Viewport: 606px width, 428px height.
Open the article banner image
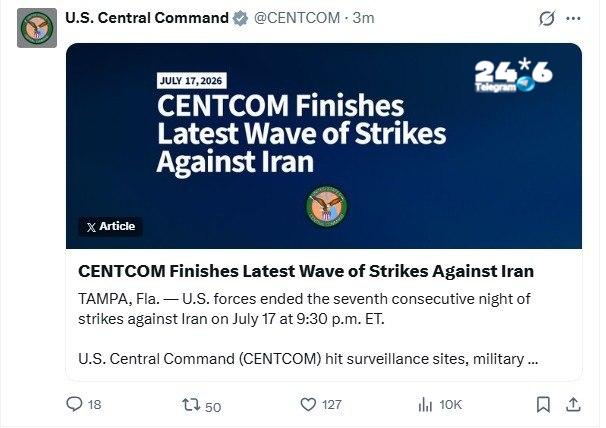tap(324, 146)
